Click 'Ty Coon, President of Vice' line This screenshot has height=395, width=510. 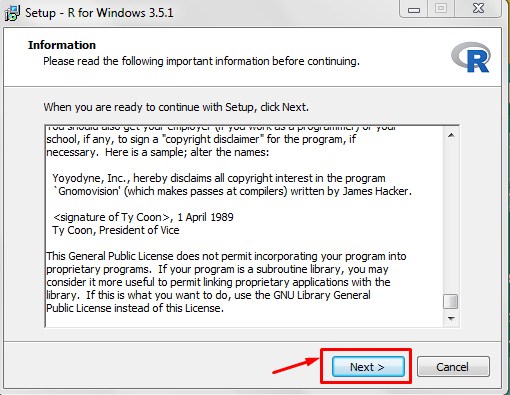(x=116, y=230)
